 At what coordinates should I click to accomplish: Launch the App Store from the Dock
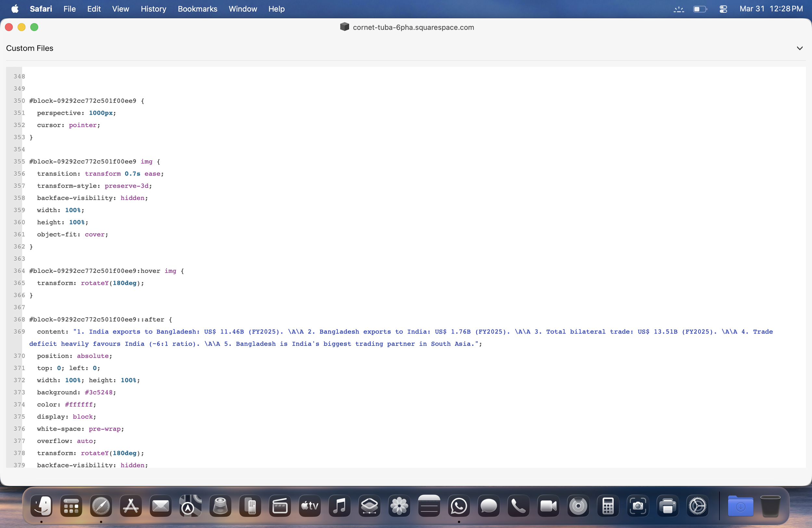click(131, 506)
